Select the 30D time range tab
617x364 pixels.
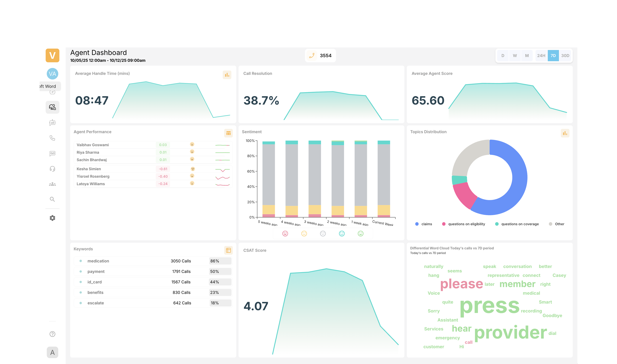pyautogui.click(x=565, y=56)
